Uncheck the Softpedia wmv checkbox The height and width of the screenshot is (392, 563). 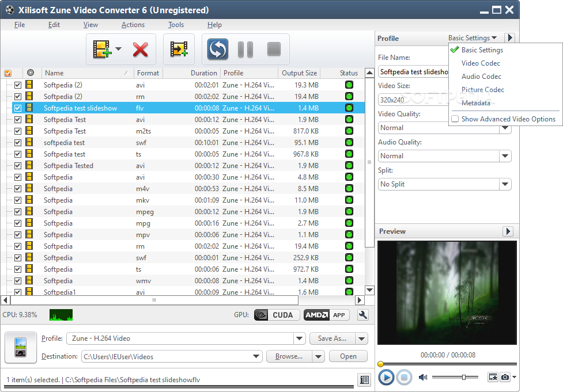tap(18, 280)
